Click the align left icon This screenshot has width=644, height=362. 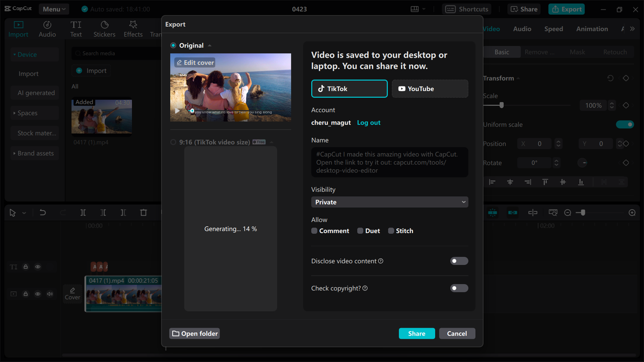[492, 182]
